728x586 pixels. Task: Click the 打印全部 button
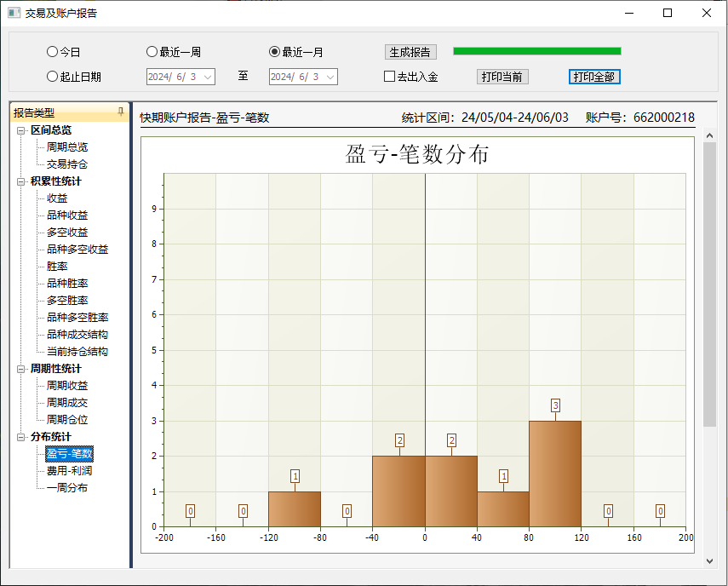[x=594, y=77]
